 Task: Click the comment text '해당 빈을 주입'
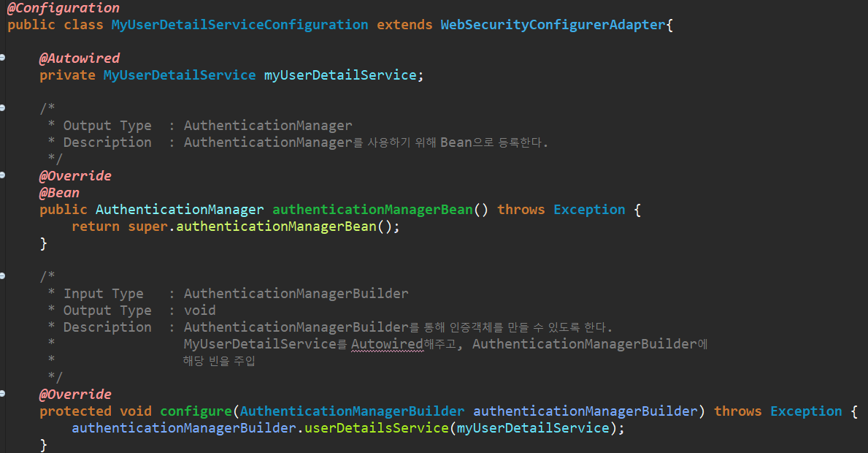[x=219, y=361]
